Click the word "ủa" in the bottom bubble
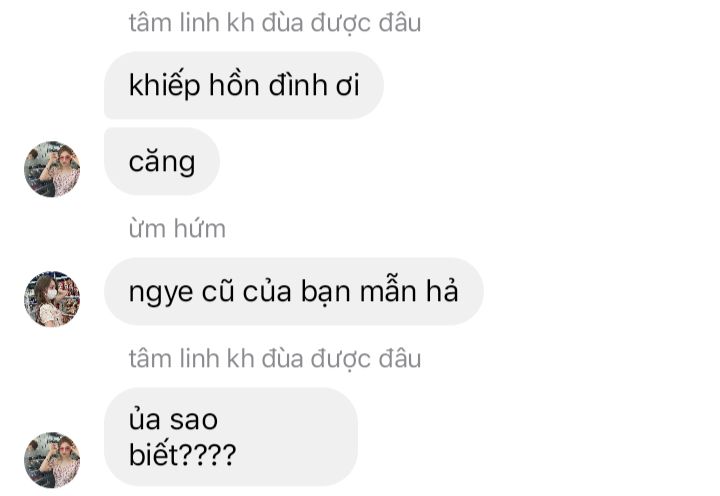Viewport: 720px width, 496px height. (144, 419)
